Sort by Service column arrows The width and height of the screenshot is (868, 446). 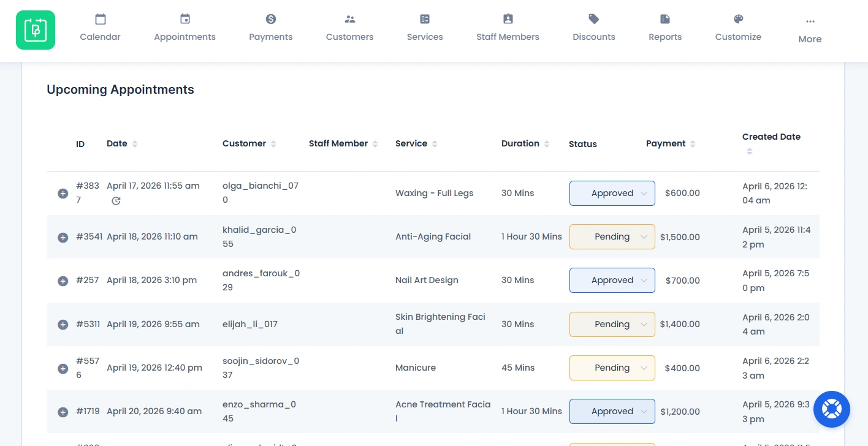[435, 144]
